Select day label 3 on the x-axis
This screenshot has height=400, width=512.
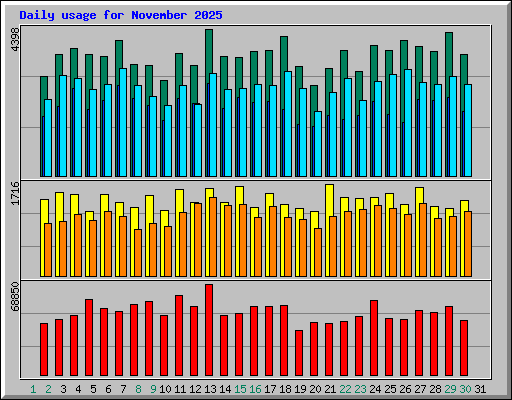[x=63, y=389]
